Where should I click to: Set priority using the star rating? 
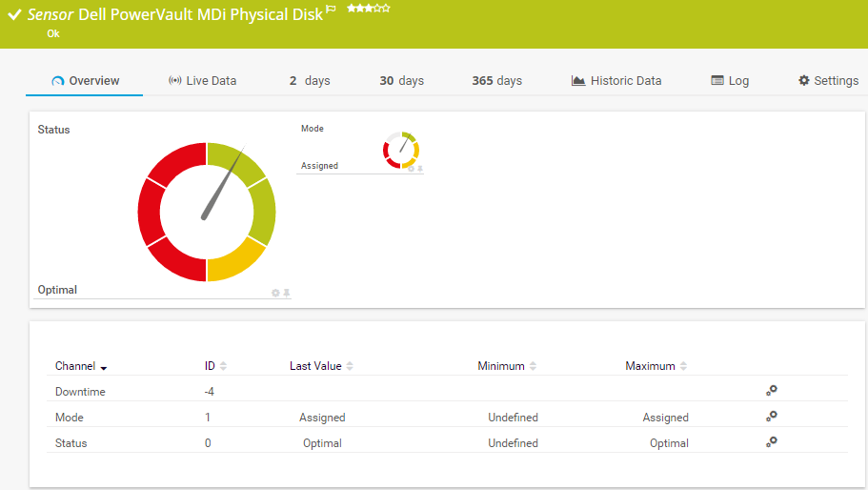coord(368,8)
